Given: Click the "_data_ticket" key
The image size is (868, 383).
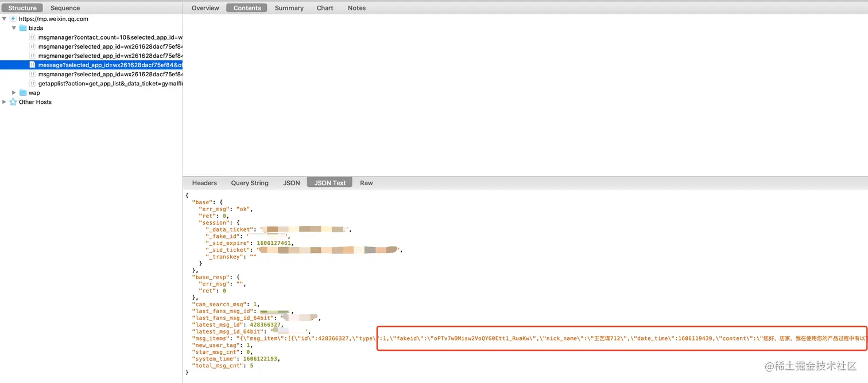Looking at the screenshot, I should [x=231, y=229].
